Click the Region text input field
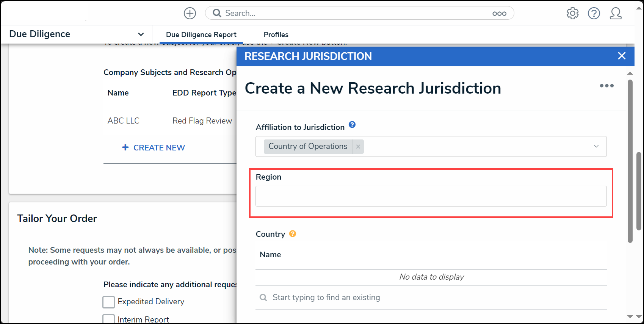This screenshot has height=324, width=644. point(431,196)
